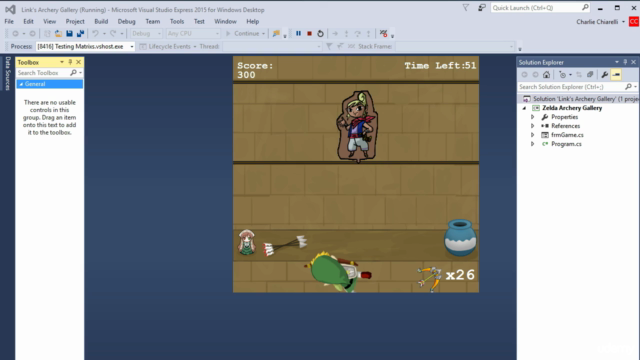The height and width of the screenshot is (360, 640).
Task: Open the Solution Explorer Home icon
Action: pyautogui.click(x=547, y=75)
